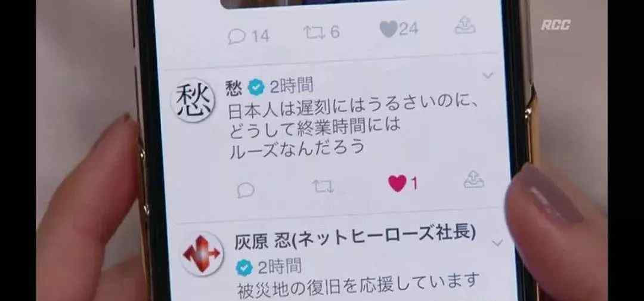644x301 pixels.
Task: Expand options chevron on 愁's tweet
Action: (488, 76)
